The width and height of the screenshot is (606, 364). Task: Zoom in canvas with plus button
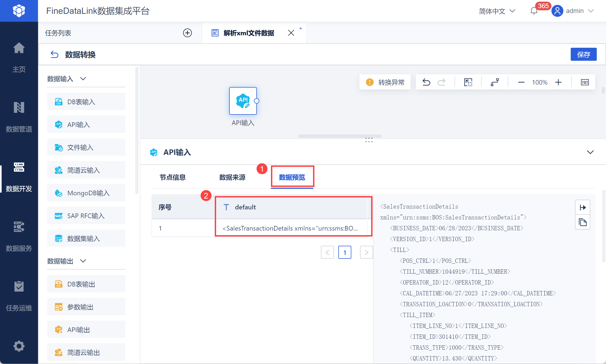[x=558, y=82]
